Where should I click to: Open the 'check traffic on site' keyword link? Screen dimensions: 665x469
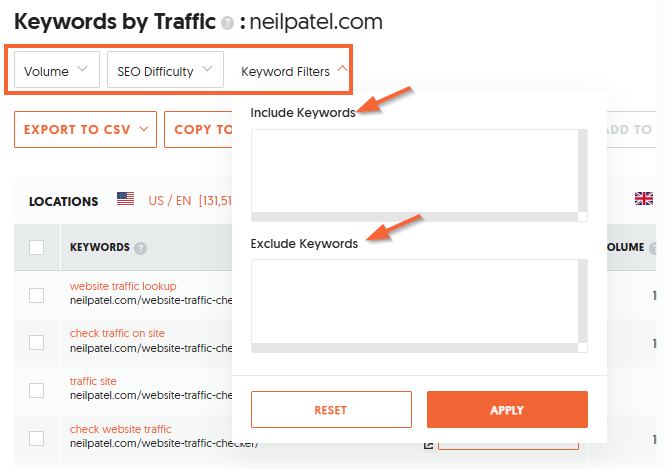115,333
